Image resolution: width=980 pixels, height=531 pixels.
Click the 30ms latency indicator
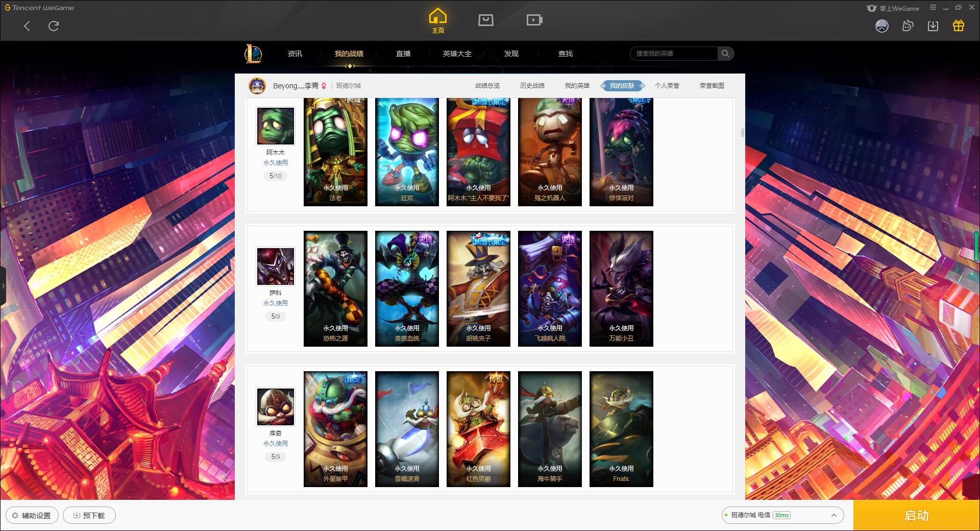point(781,515)
